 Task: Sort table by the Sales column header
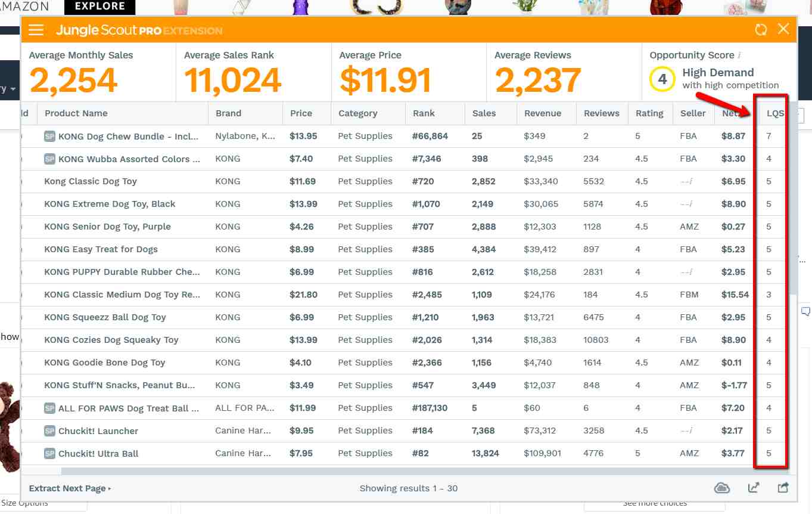(x=484, y=113)
